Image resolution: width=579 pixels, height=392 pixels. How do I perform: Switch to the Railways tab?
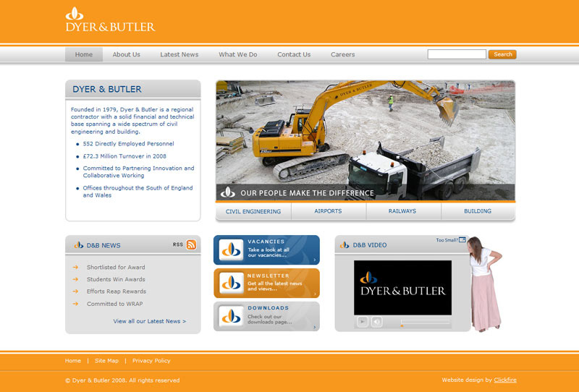point(402,211)
